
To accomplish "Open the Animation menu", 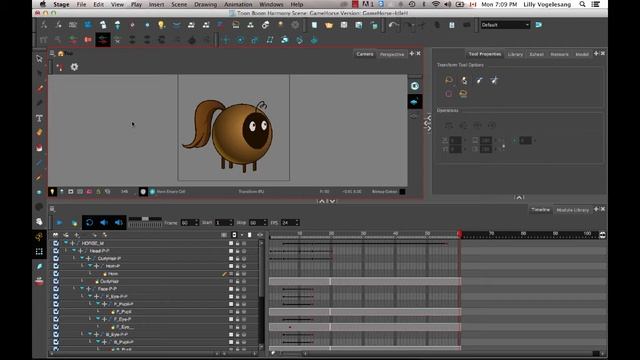I will [238, 4].
